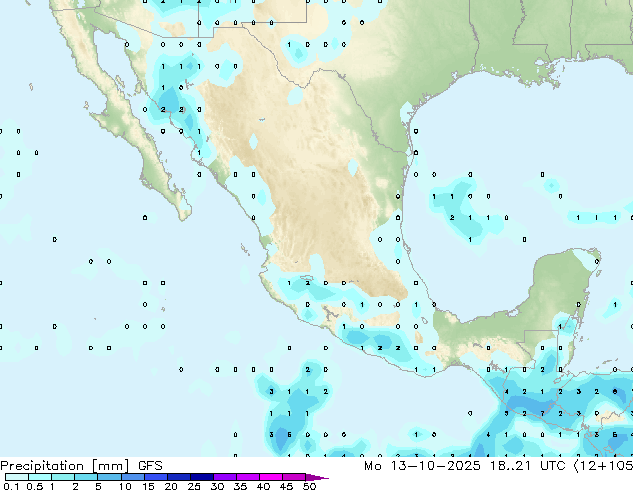
Task: Click the 15–20 mm legend swatch
Action: click(156, 477)
